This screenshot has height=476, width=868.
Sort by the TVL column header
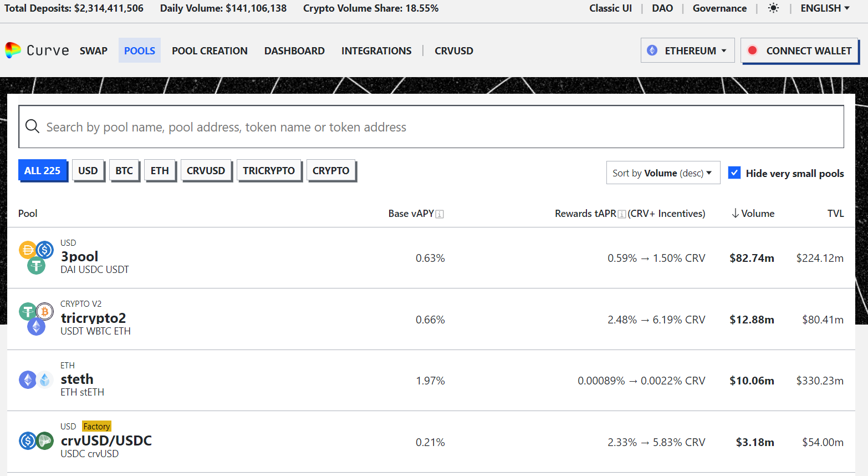click(x=835, y=214)
